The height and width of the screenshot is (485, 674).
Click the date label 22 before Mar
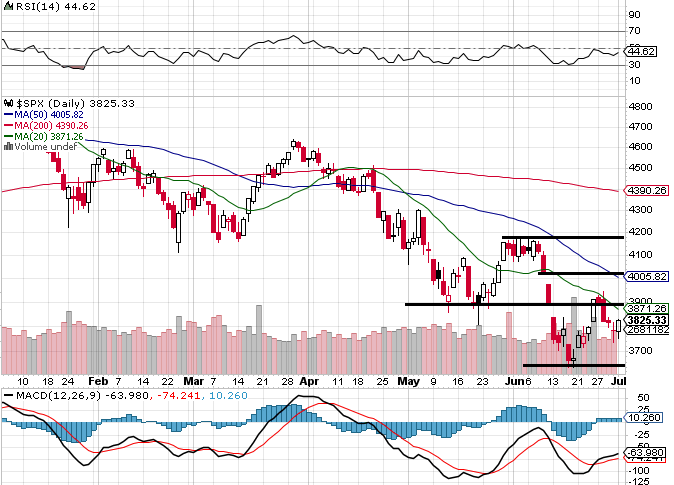(x=167, y=381)
